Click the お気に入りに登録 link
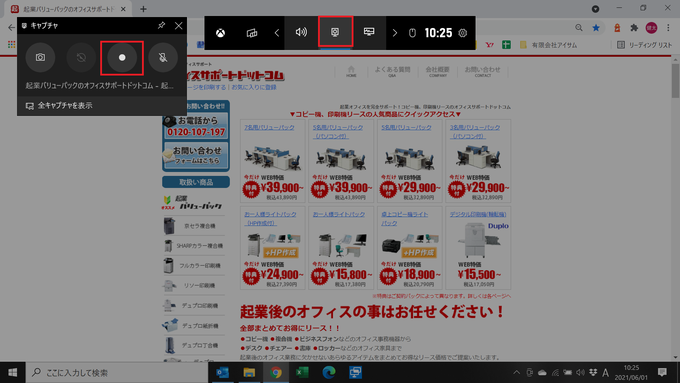This screenshot has width=680, height=383. tap(254, 87)
